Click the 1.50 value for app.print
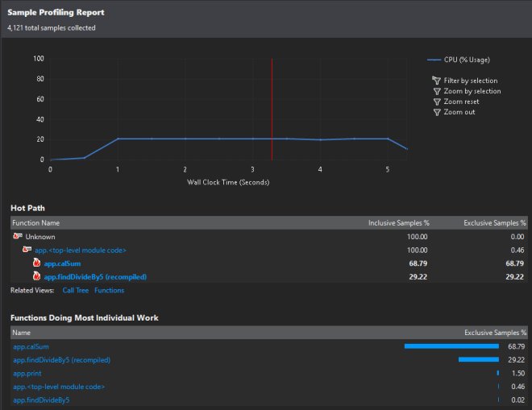532x410 pixels. (x=518, y=374)
